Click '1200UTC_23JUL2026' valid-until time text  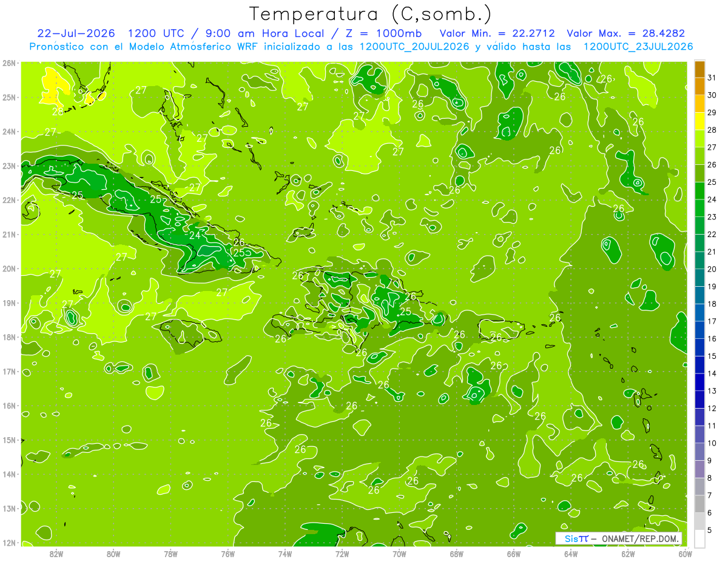pos(638,47)
